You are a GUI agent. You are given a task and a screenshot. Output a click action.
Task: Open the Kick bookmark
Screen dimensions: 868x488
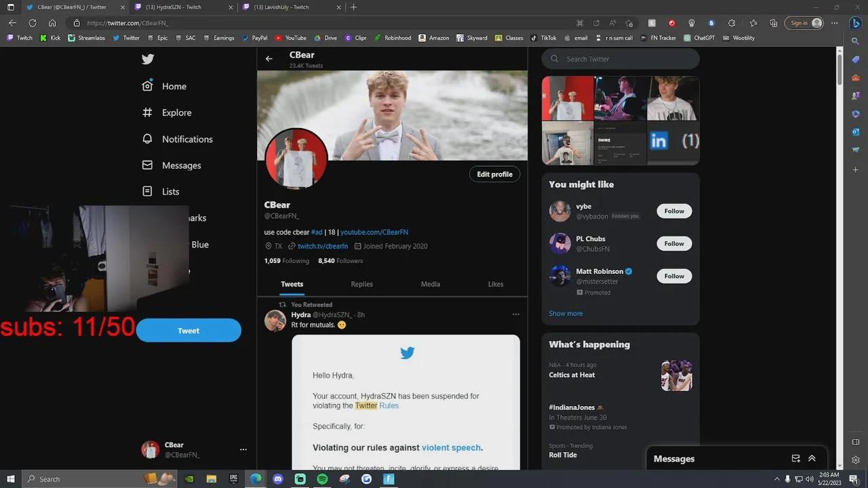pos(50,38)
